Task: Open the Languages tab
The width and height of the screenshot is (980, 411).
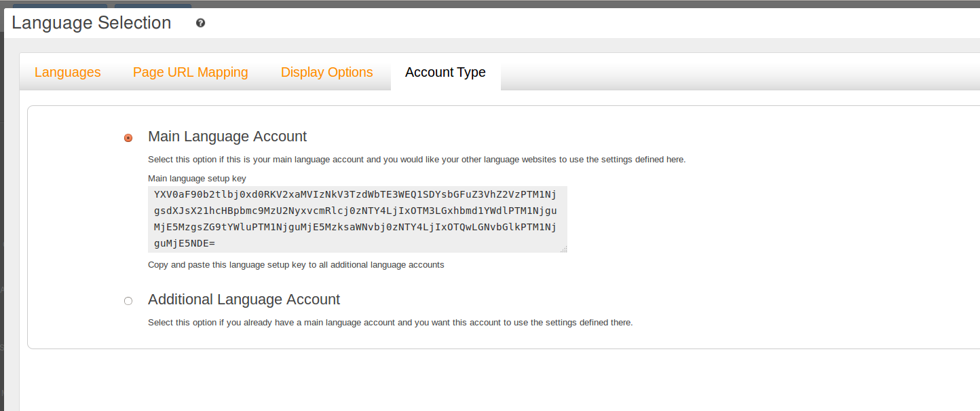Action: pos(68,72)
